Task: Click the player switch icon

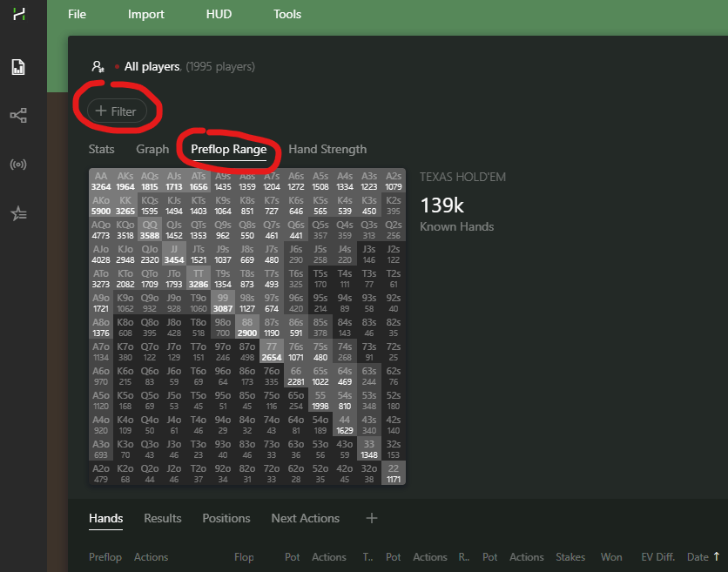Action: [98, 67]
